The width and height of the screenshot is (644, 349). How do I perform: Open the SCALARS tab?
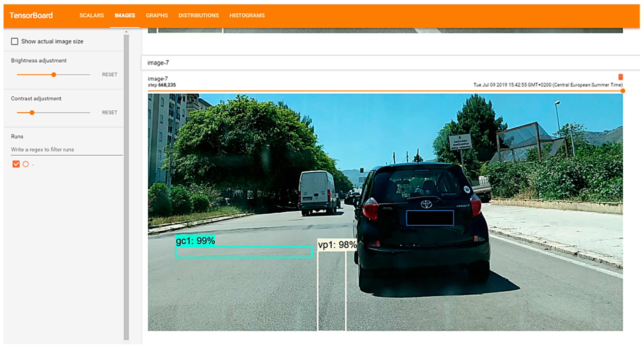[x=92, y=16]
